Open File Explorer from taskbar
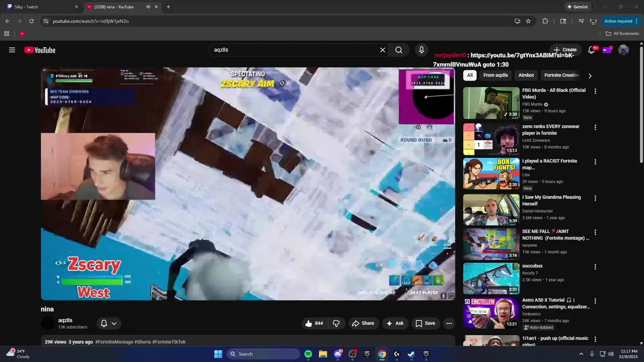 [323, 354]
